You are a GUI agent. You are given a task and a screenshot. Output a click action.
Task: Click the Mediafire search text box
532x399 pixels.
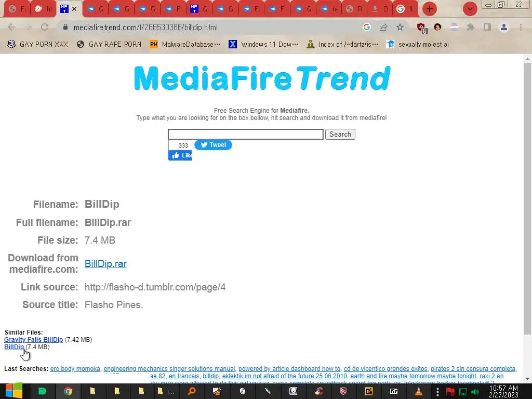pyautogui.click(x=245, y=134)
